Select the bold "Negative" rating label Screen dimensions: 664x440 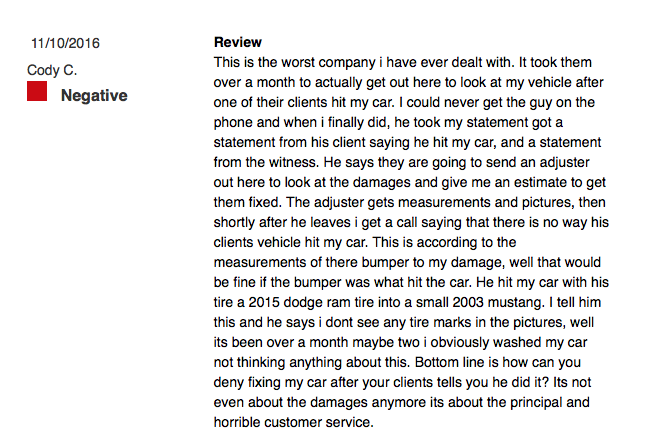click(x=94, y=96)
